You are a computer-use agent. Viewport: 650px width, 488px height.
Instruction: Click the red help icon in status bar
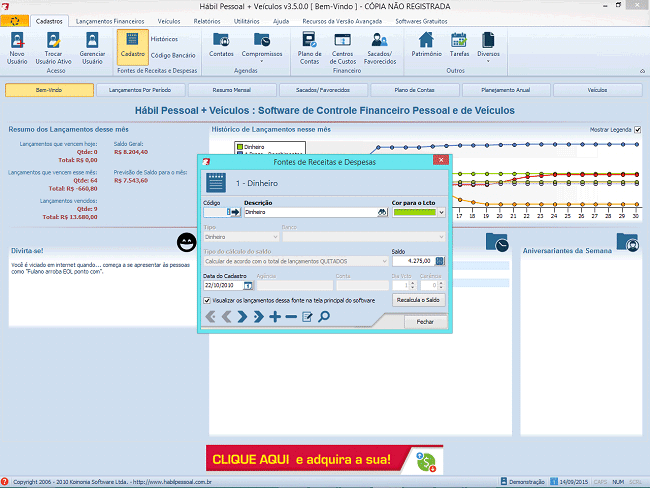point(5,481)
